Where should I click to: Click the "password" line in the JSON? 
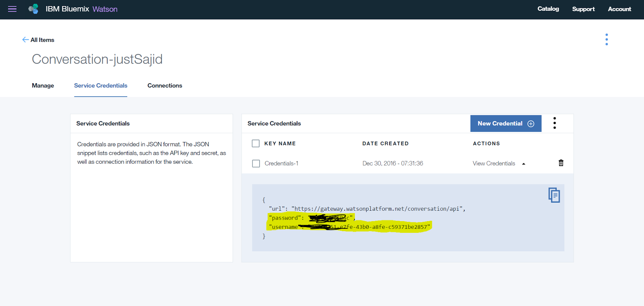tap(312, 218)
